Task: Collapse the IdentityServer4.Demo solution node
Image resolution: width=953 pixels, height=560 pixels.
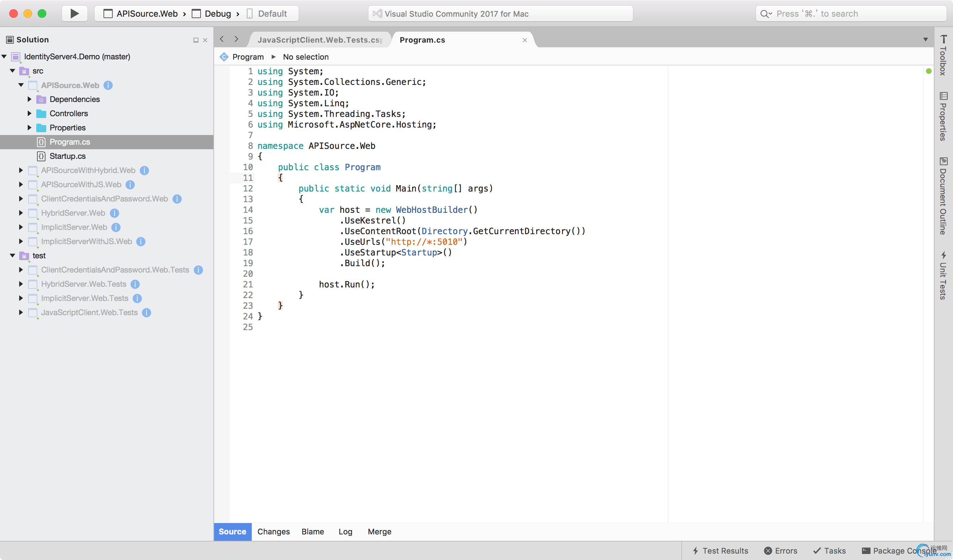Action: (x=4, y=57)
